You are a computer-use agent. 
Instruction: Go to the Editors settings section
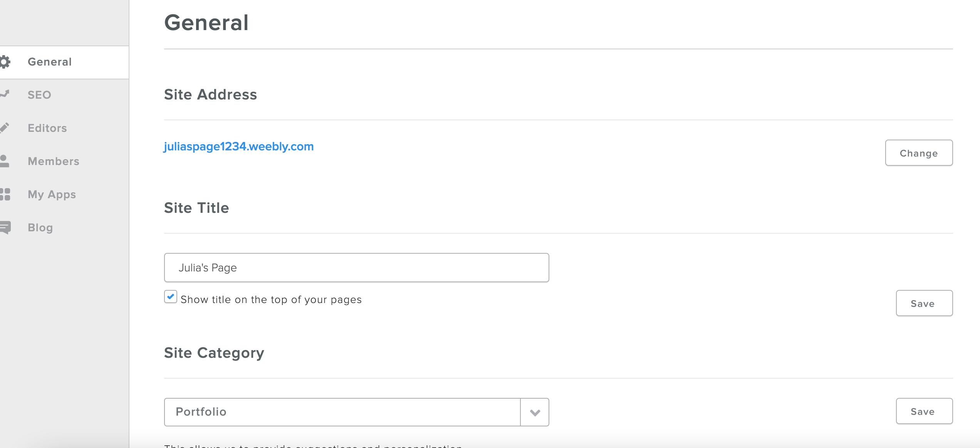pyautogui.click(x=47, y=128)
